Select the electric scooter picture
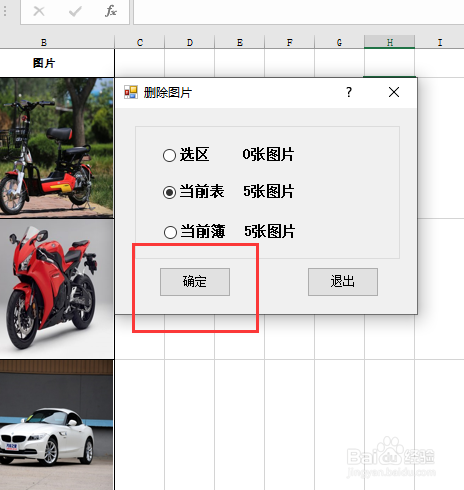This screenshot has width=464, height=490. click(57, 148)
